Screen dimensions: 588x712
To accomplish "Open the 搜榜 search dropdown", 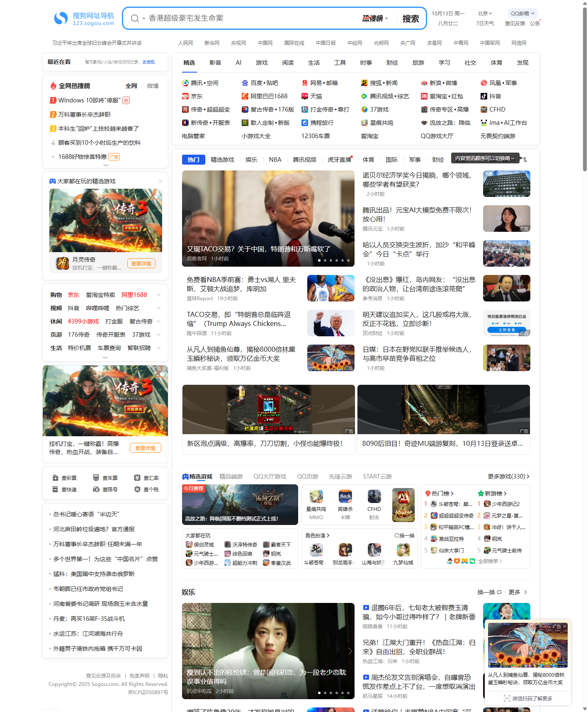I will pos(375,18).
